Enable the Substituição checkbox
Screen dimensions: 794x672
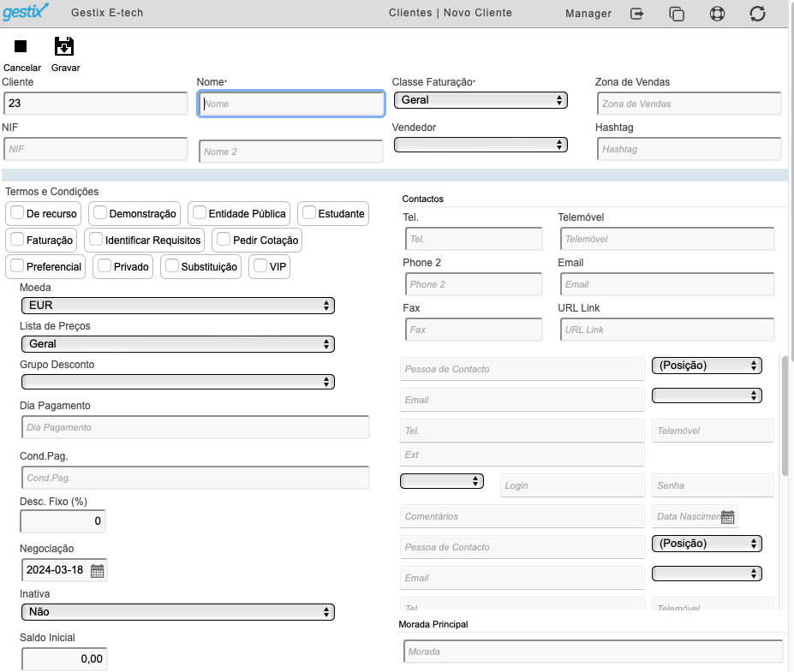point(172,265)
